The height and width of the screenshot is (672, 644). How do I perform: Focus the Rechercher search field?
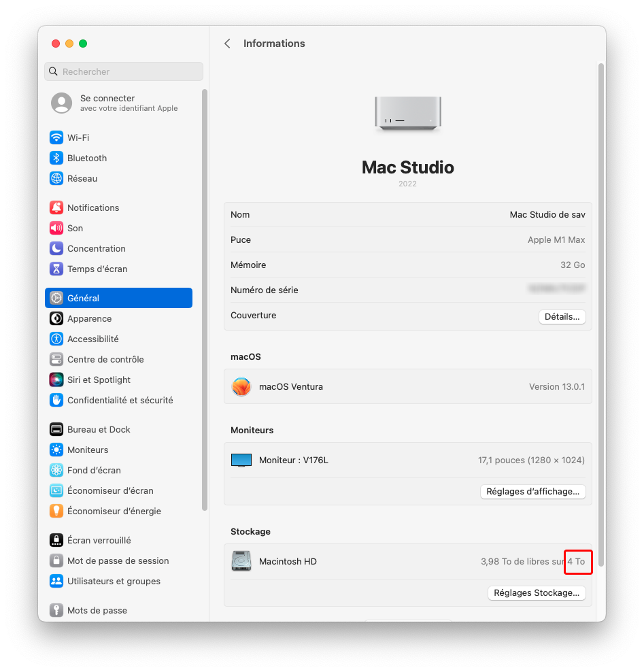[123, 71]
